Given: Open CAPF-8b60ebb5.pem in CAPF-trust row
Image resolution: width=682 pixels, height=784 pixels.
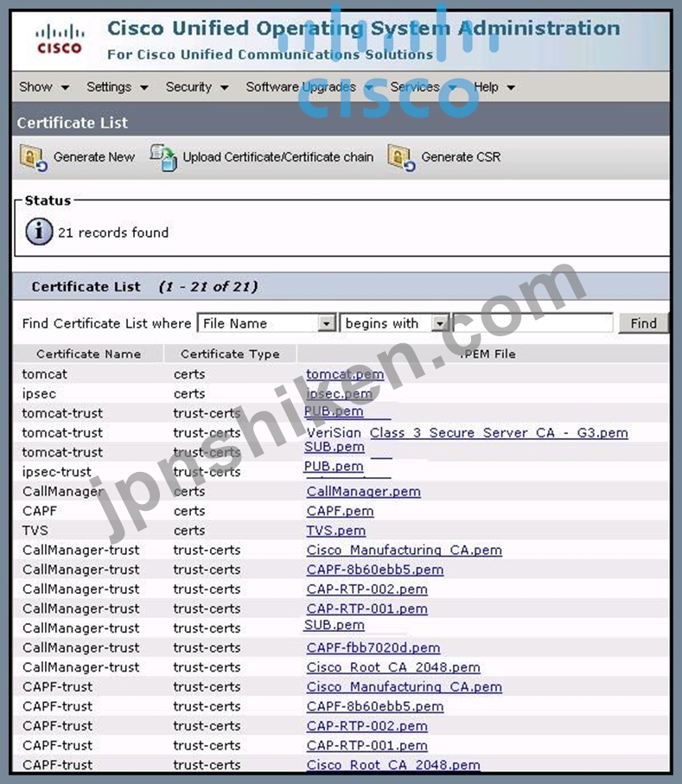Looking at the screenshot, I should tap(375, 706).
